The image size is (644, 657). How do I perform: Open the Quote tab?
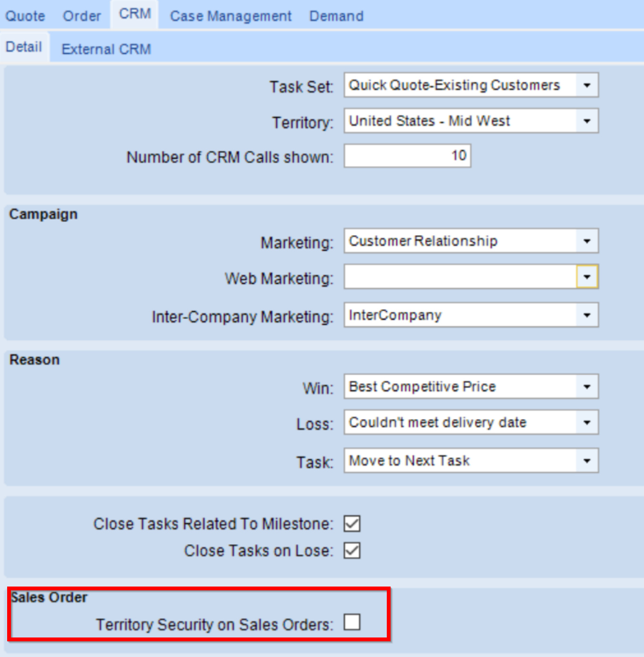tap(25, 16)
